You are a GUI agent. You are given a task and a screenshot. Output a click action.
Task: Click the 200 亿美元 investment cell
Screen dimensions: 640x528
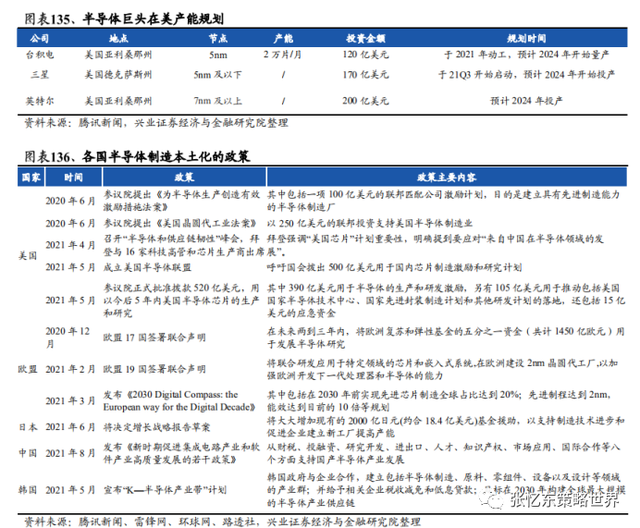(365, 101)
